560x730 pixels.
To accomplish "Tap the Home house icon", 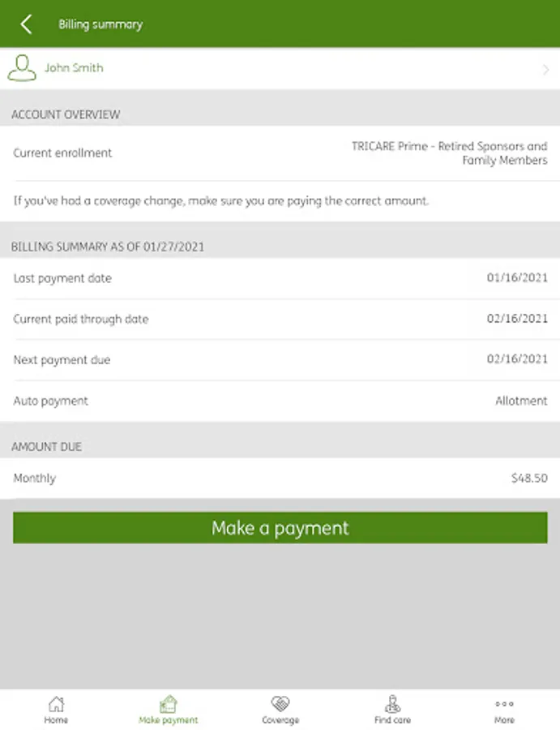I will coord(56,704).
